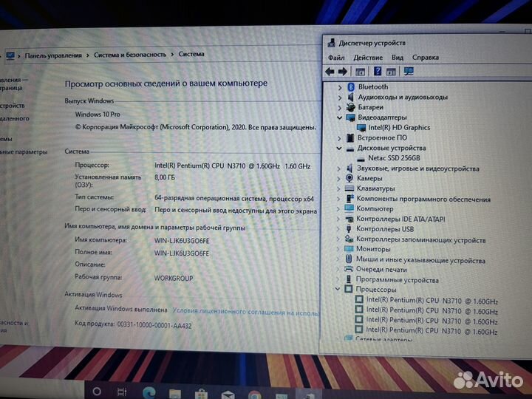
Task: Go to Панель управления breadcrumb
Action: pos(53,55)
